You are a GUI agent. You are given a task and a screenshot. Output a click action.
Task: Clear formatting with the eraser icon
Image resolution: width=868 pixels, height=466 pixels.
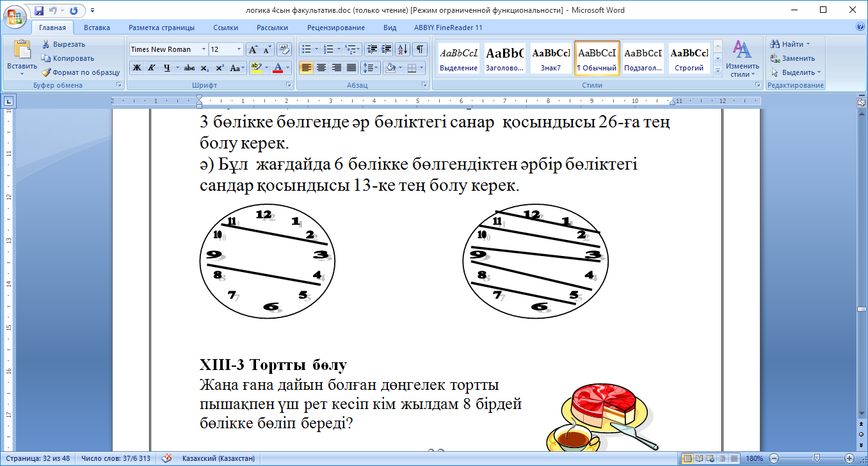(x=284, y=49)
